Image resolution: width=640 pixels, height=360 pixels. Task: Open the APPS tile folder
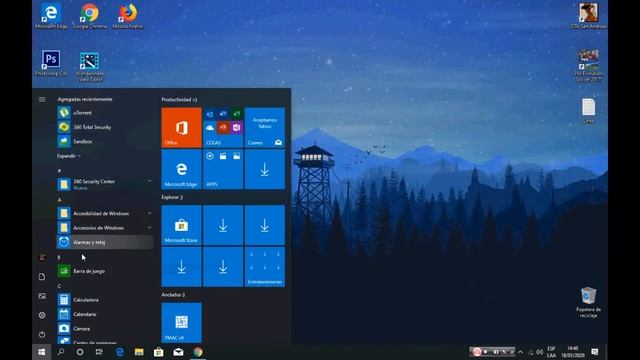point(223,169)
